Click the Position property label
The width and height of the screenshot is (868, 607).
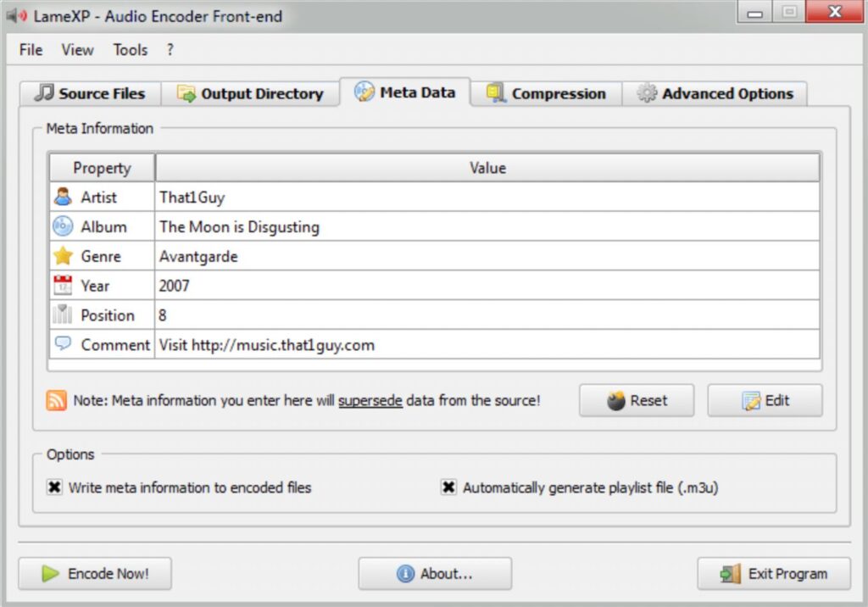(x=108, y=315)
